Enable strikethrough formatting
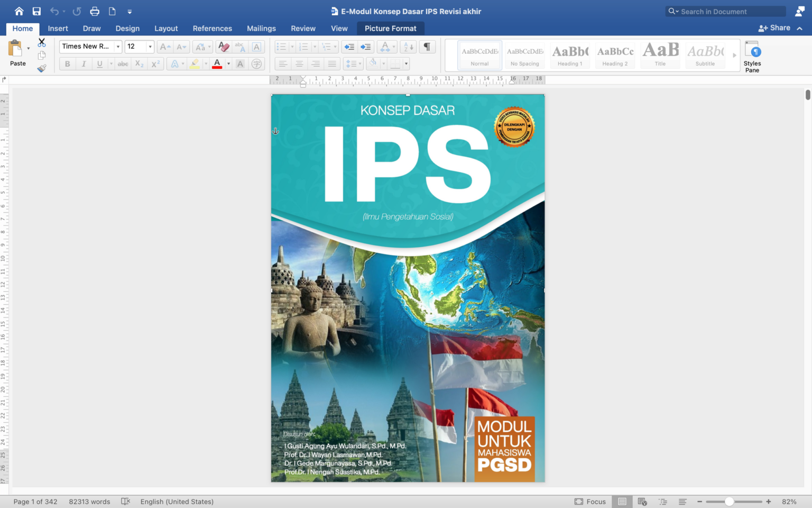Screen dimensions: 812x508 [x=123, y=63]
